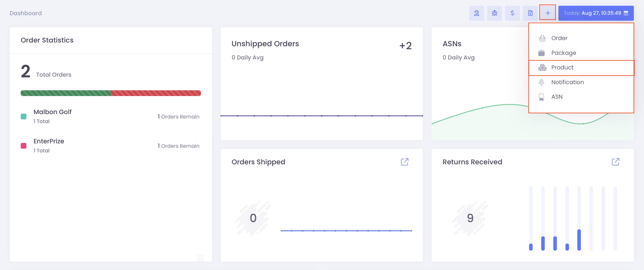Choose Package in the create menu
The image size is (644, 270).
(x=563, y=53)
